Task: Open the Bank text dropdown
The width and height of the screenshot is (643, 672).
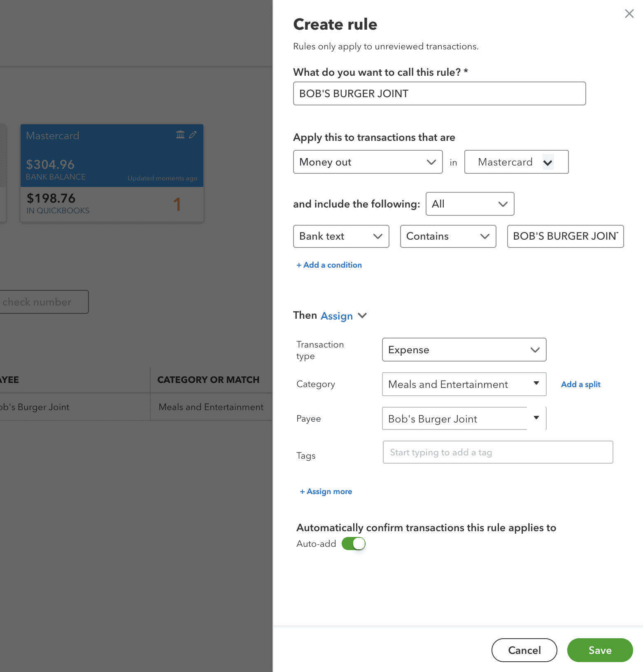Action: [341, 236]
